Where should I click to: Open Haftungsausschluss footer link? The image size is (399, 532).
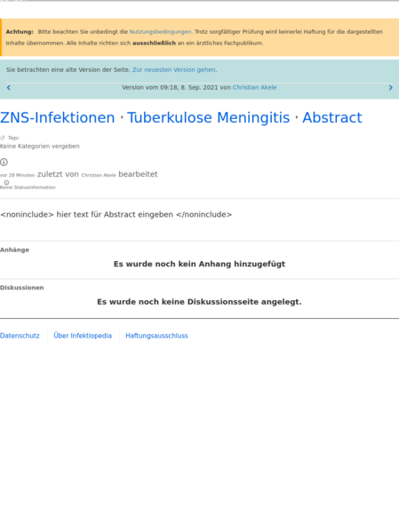click(x=156, y=336)
